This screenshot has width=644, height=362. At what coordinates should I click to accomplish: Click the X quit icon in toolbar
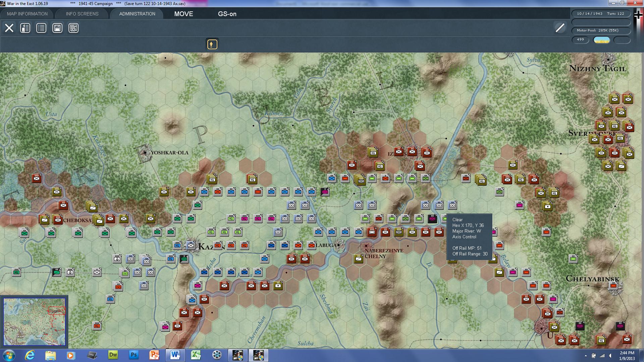point(9,28)
